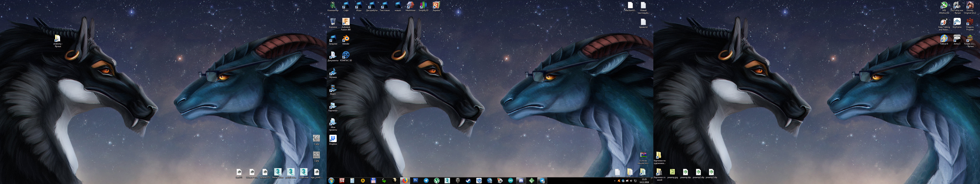
Task: Switch to Discord in the taskbar
Action: click(521, 181)
